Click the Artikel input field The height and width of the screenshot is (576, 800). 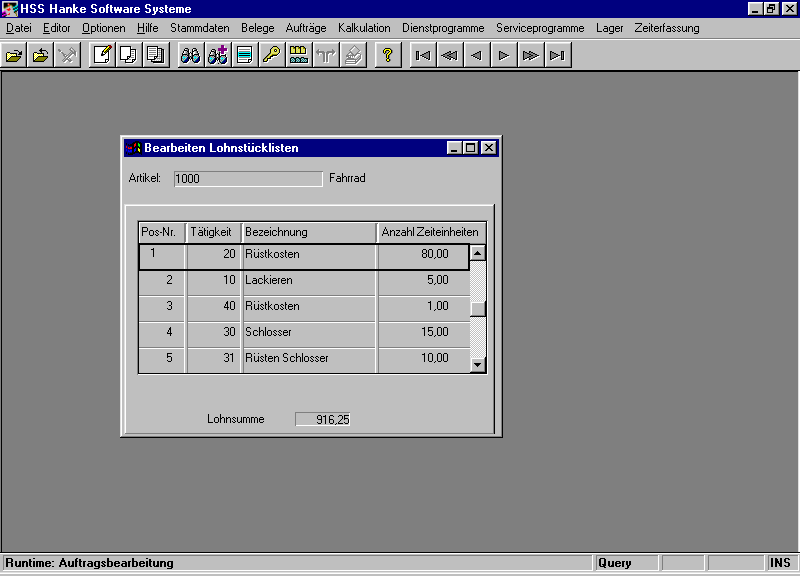click(248, 179)
